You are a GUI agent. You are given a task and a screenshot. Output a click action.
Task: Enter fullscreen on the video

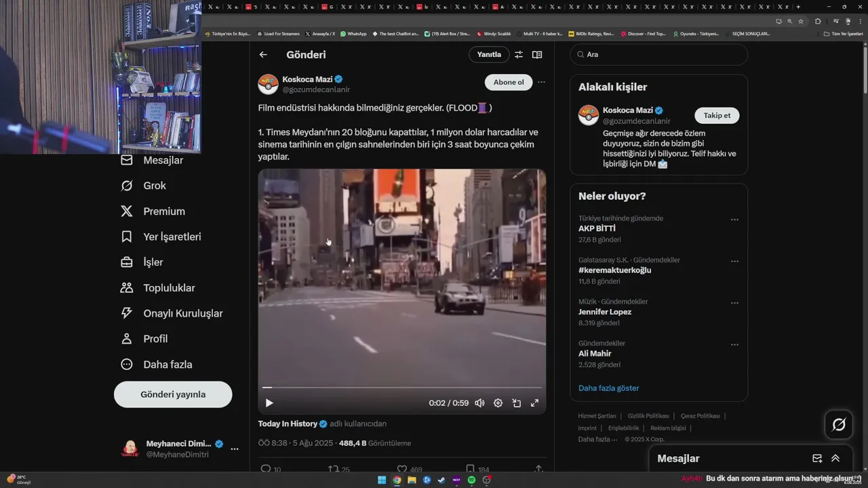(x=534, y=403)
